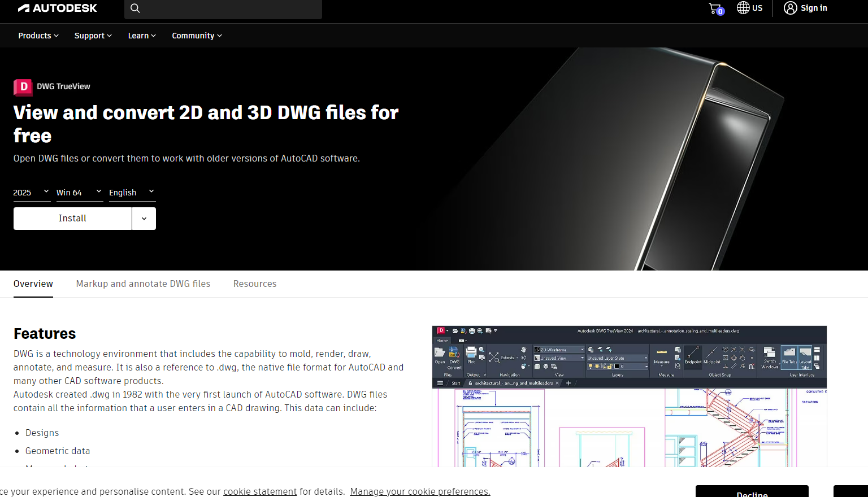
Task: Select the Overview tab
Action: coord(33,284)
